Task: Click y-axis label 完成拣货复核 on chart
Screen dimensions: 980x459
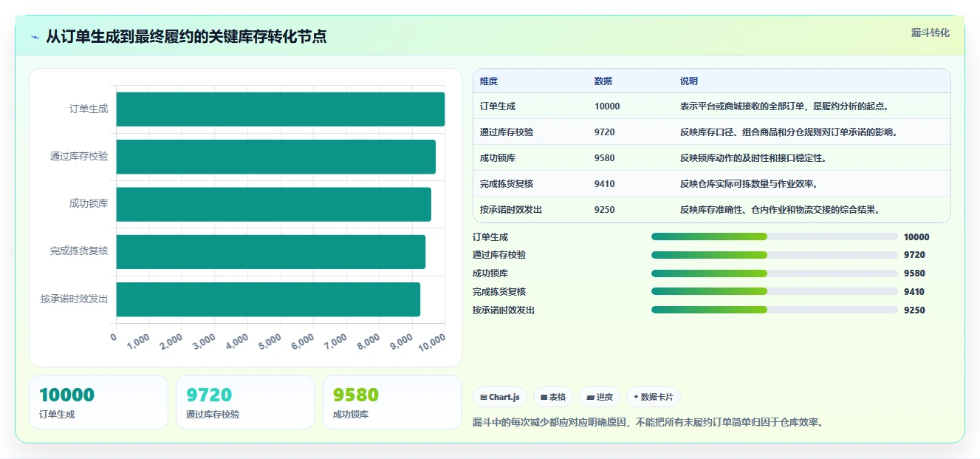Action: 79,251
